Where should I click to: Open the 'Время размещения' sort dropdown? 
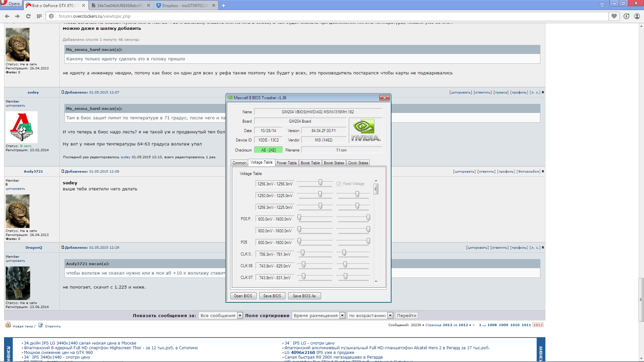pyautogui.click(x=342, y=315)
